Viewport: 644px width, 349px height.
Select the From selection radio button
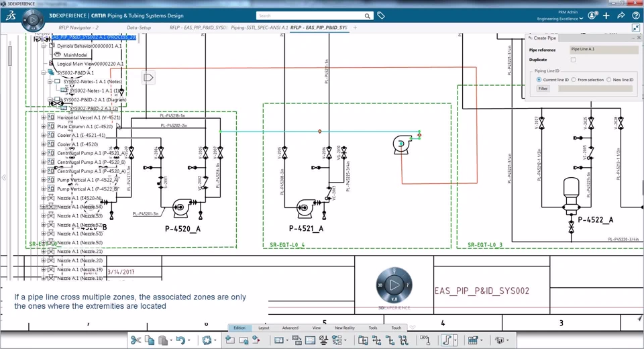(x=574, y=80)
